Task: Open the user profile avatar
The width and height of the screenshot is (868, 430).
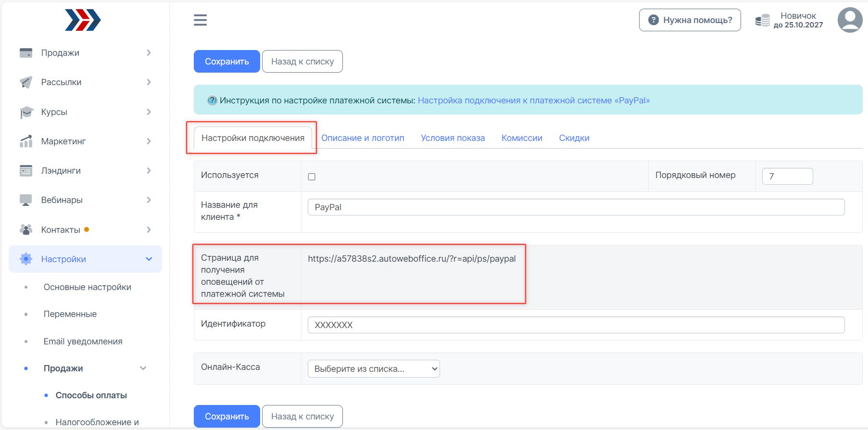Action: point(850,20)
